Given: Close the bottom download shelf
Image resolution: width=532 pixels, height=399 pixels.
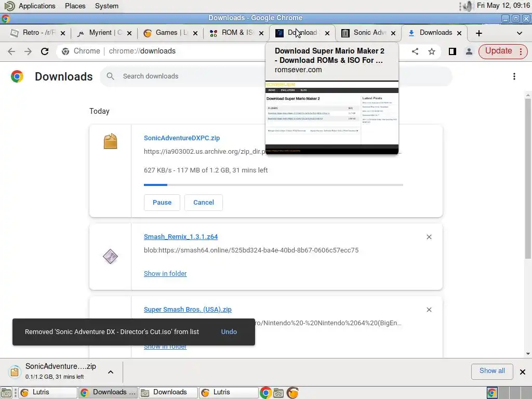Looking at the screenshot, I should pos(523,372).
